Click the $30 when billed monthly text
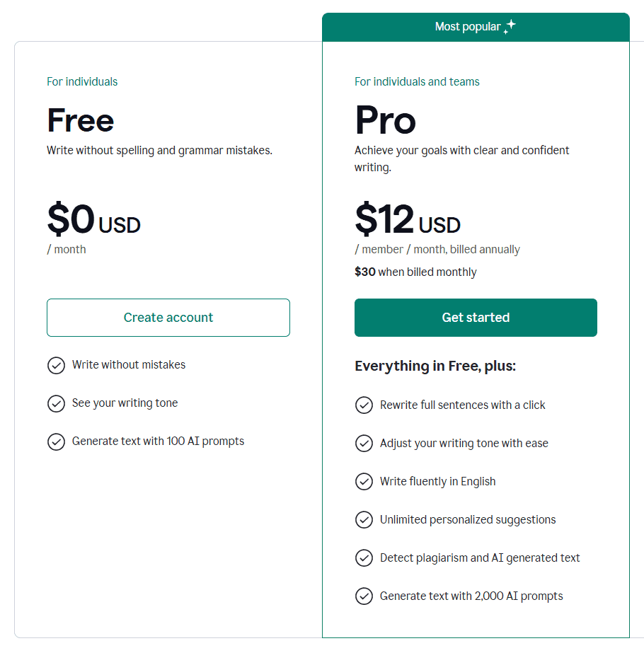This screenshot has width=644, height=653. click(x=415, y=272)
